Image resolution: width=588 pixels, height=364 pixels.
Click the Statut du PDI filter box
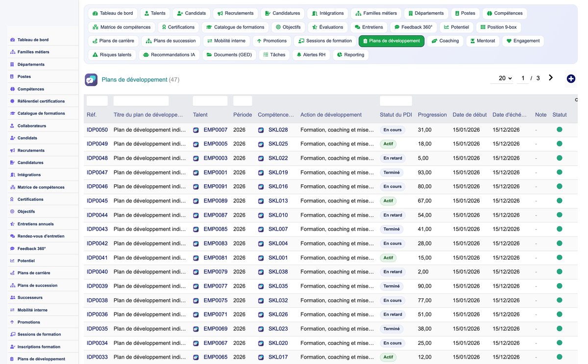pos(395,101)
